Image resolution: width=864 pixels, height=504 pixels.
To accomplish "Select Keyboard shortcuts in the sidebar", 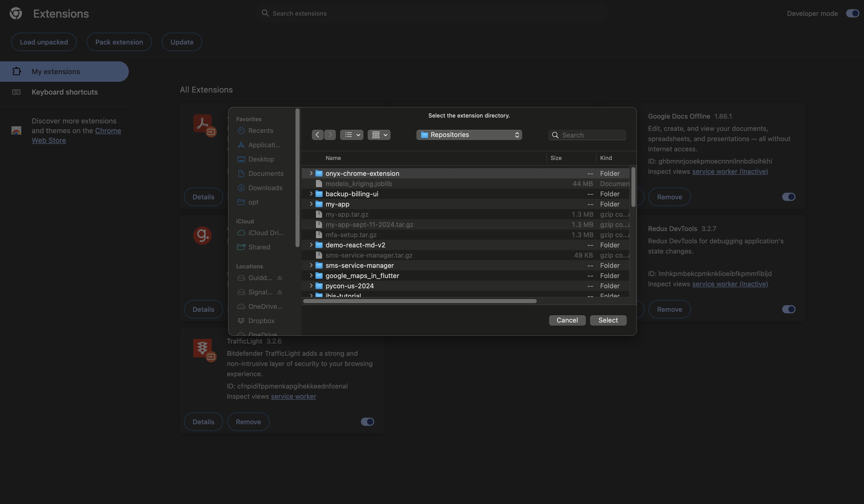I will click(x=64, y=92).
